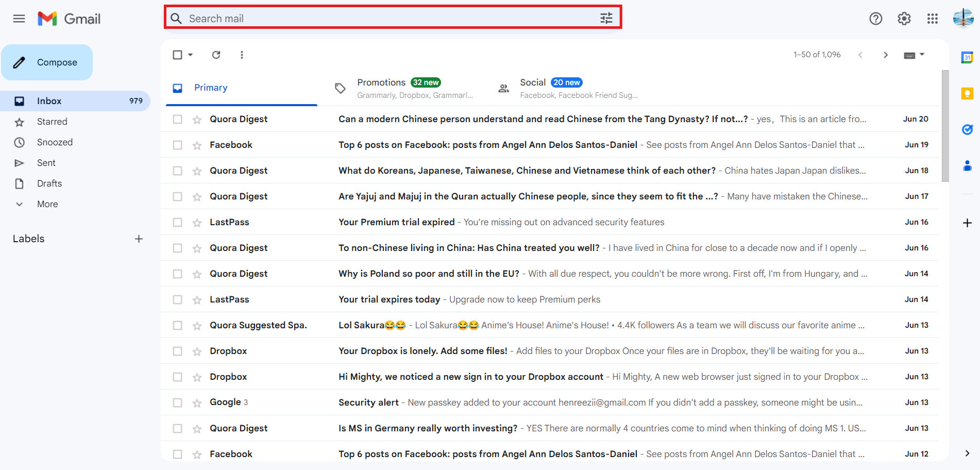The image size is (980, 470).
Task: Open the More options three-dot menu
Action: click(242, 55)
